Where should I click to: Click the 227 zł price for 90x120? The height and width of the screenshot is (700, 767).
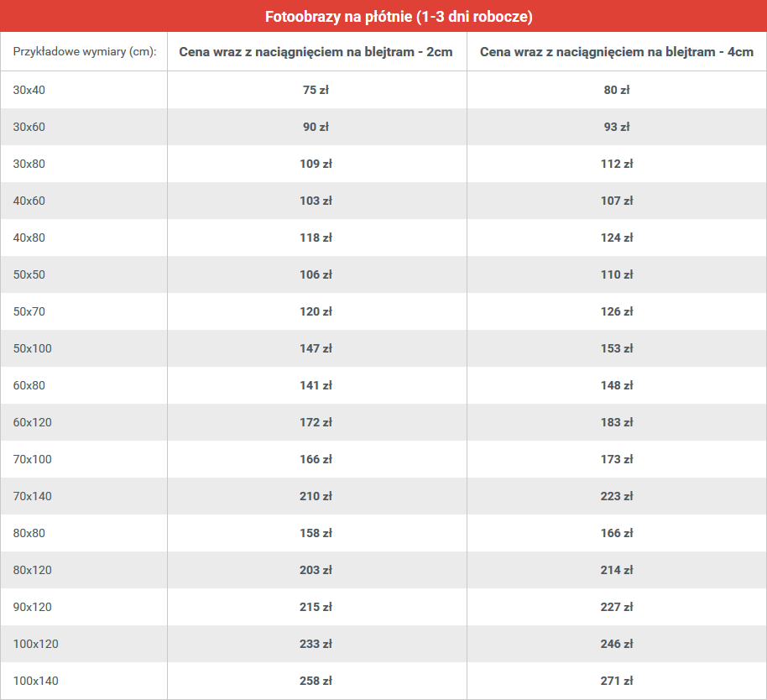[x=617, y=607]
